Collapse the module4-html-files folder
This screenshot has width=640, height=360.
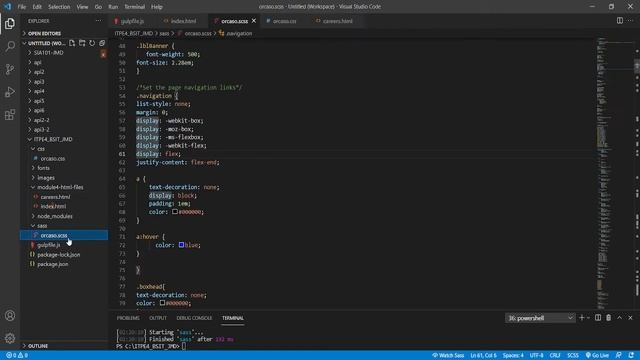click(60, 187)
